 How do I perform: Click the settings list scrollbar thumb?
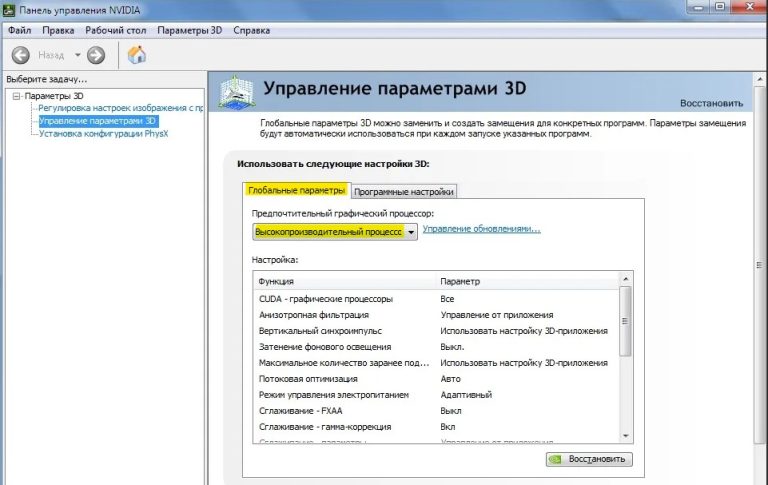click(x=625, y=321)
